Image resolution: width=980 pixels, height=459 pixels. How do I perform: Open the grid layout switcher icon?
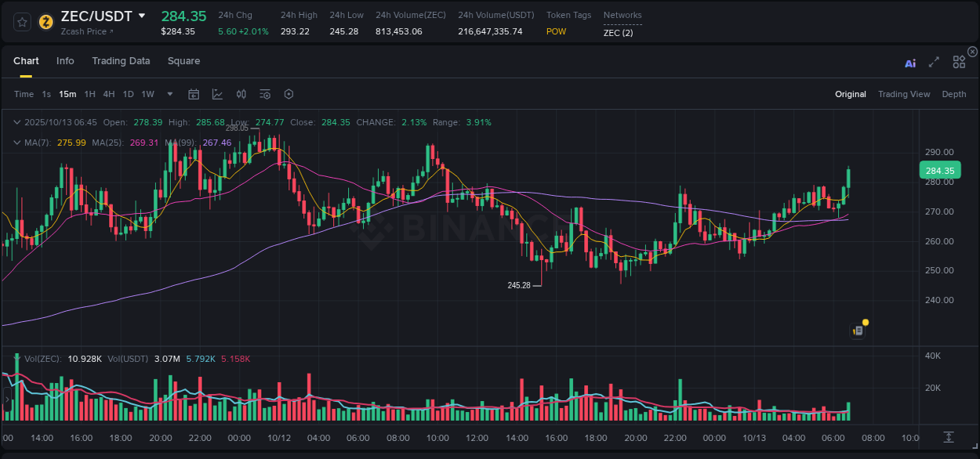click(x=958, y=62)
